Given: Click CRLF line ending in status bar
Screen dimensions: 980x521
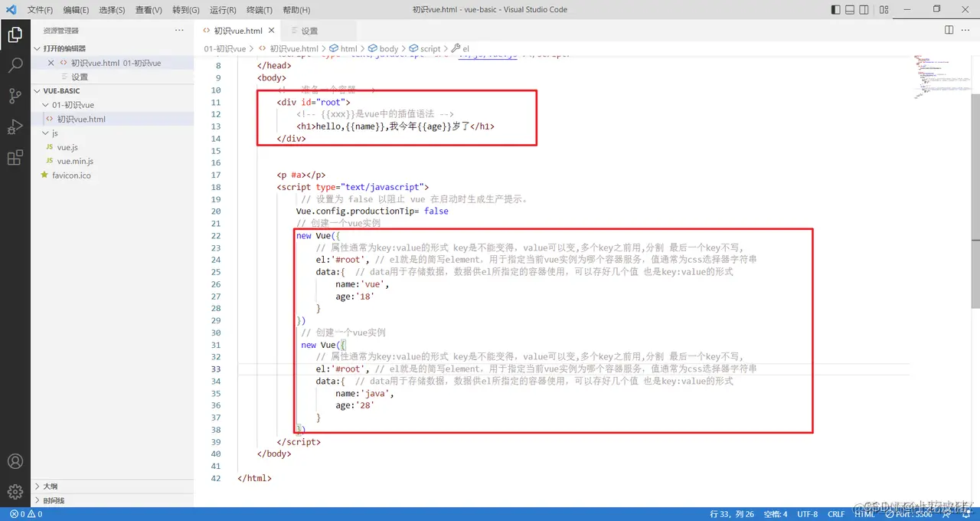Looking at the screenshot, I should [x=836, y=514].
